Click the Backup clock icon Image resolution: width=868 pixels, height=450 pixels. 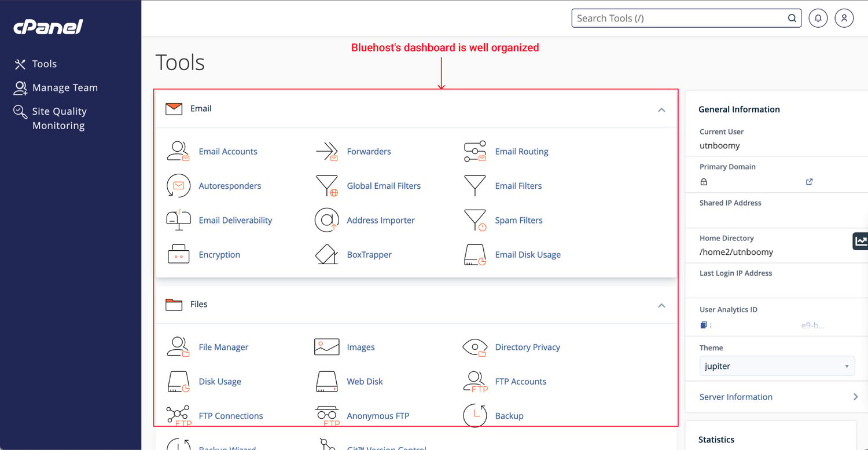tap(475, 416)
